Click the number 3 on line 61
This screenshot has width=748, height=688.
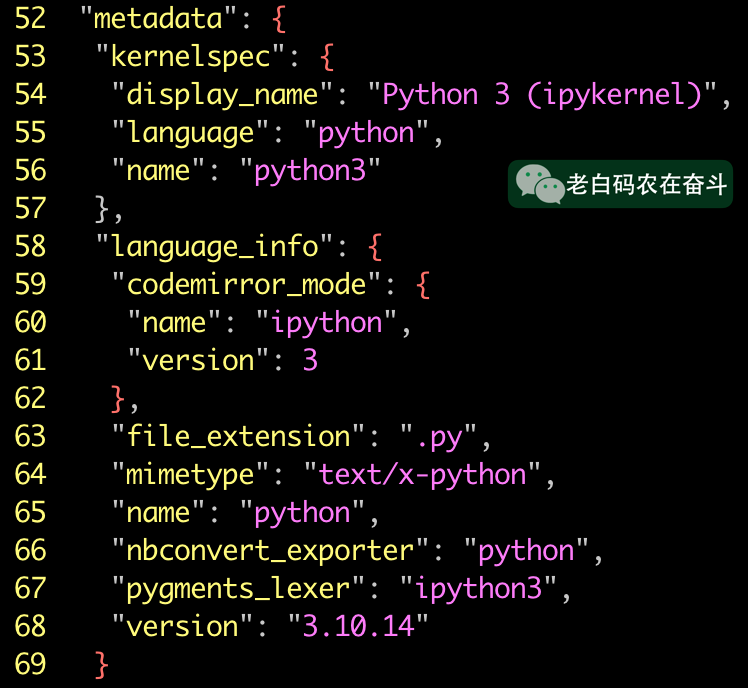(310, 360)
